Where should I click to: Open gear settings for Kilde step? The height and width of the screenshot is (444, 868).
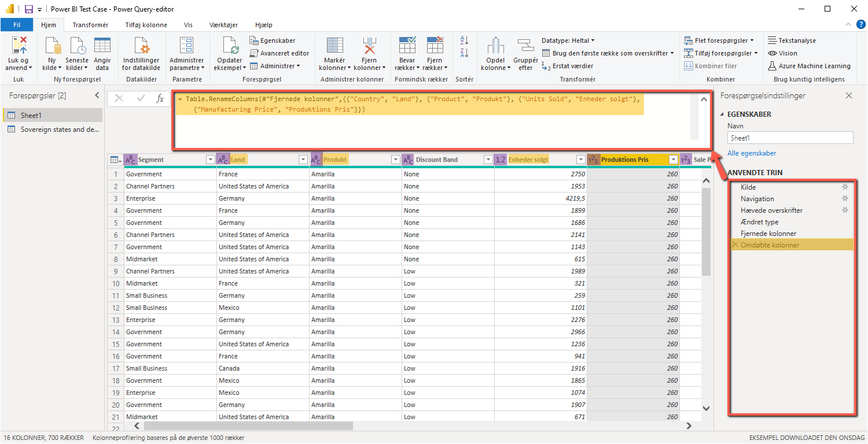click(x=845, y=187)
